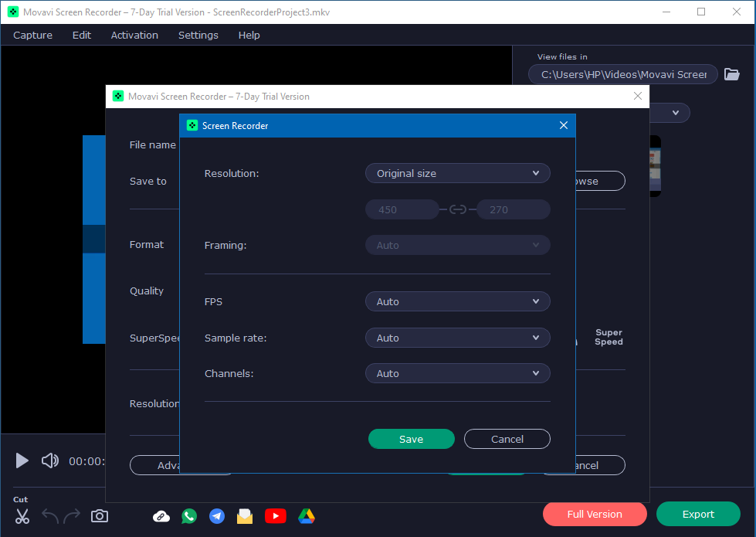756x537 pixels.
Task: Click the YouTube upload icon
Action: tap(275, 516)
